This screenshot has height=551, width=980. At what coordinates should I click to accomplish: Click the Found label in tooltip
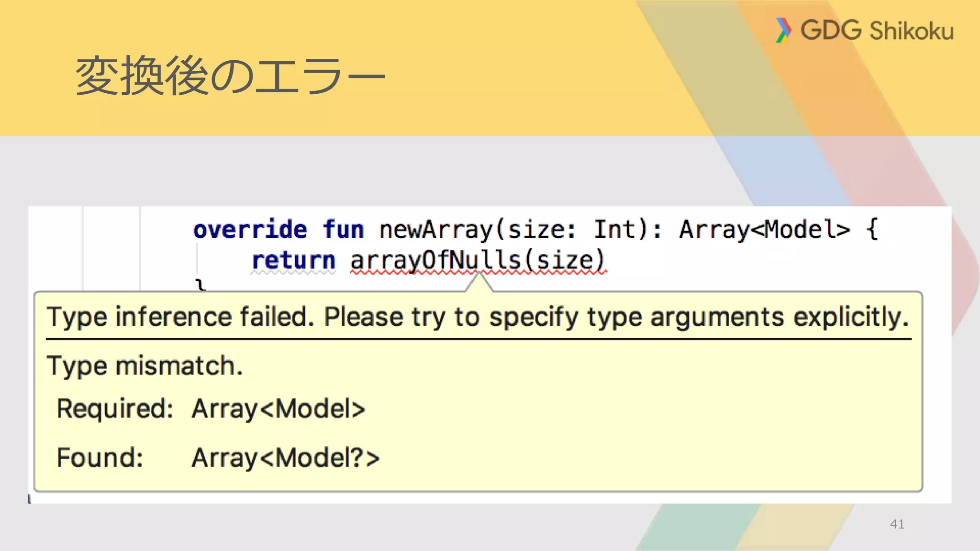100,458
